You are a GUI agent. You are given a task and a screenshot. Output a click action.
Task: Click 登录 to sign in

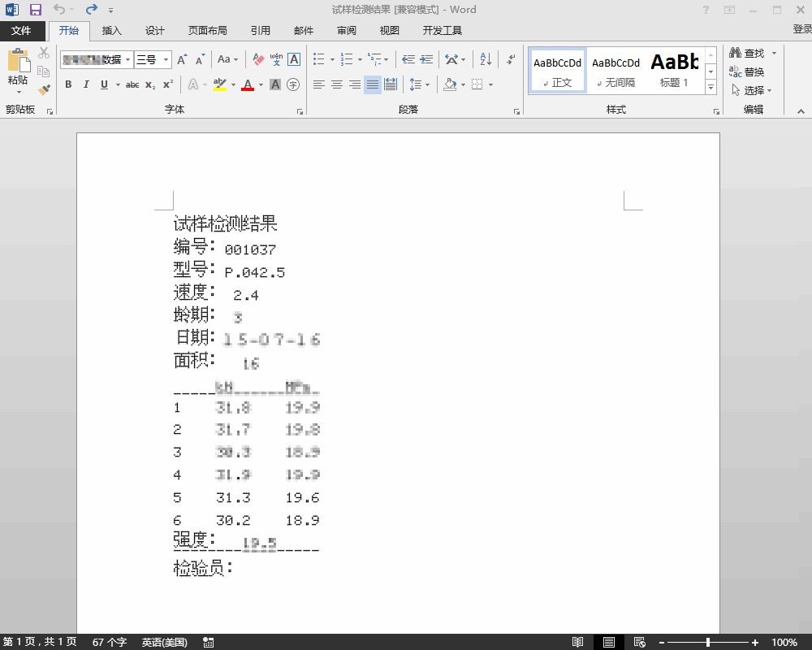(x=802, y=29)
